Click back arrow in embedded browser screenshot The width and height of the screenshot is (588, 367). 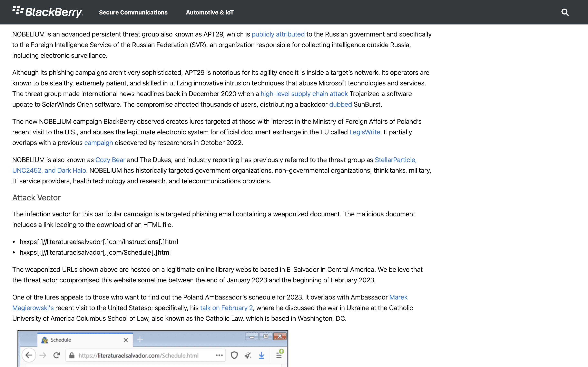click(x=29, y=355)
